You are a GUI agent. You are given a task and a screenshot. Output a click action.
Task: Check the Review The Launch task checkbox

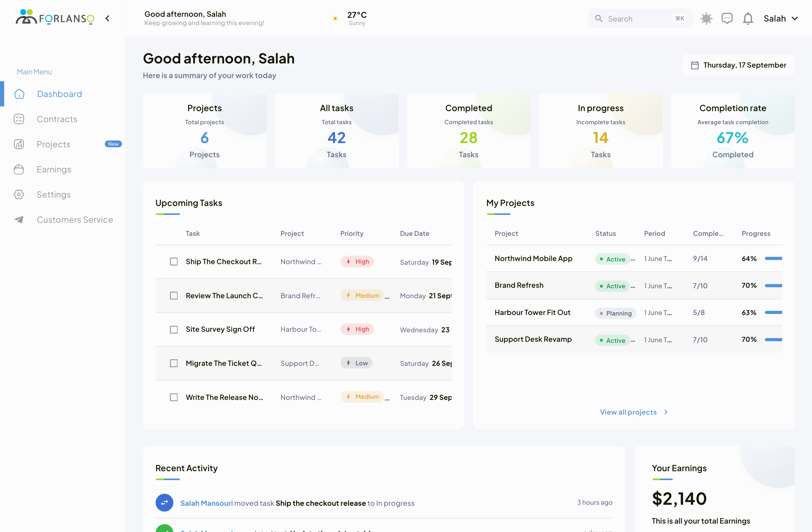(x=174, y=296)
